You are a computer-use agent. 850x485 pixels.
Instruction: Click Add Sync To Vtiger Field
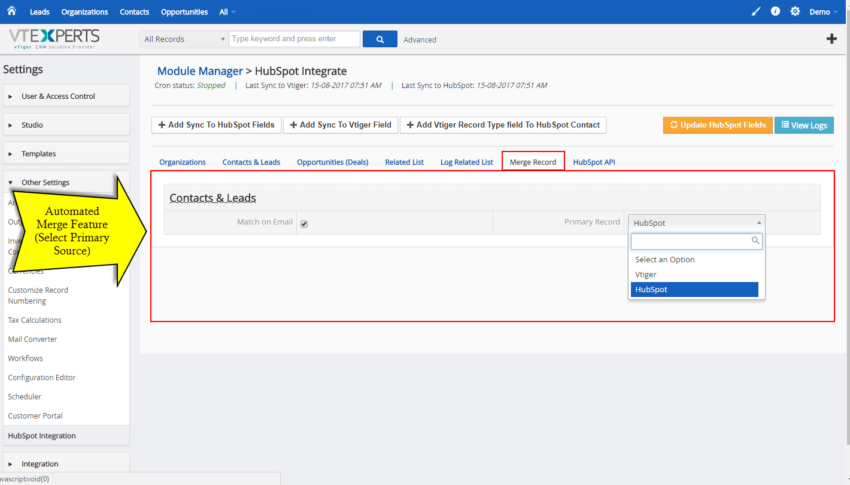point(340,125)
